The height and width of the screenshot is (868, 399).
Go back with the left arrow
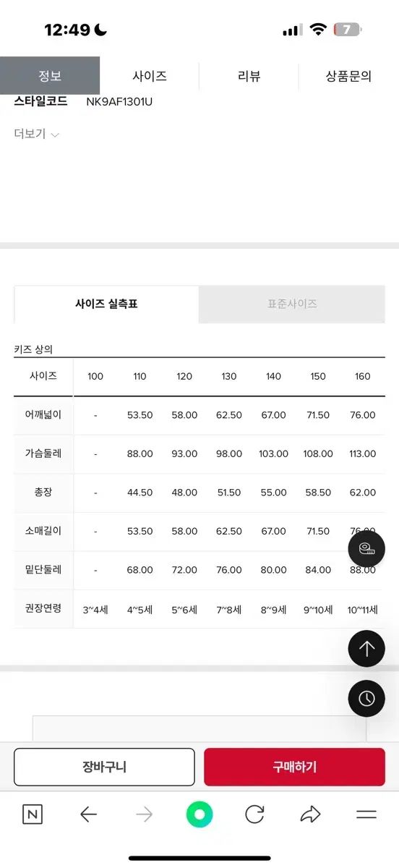(88, 814)
